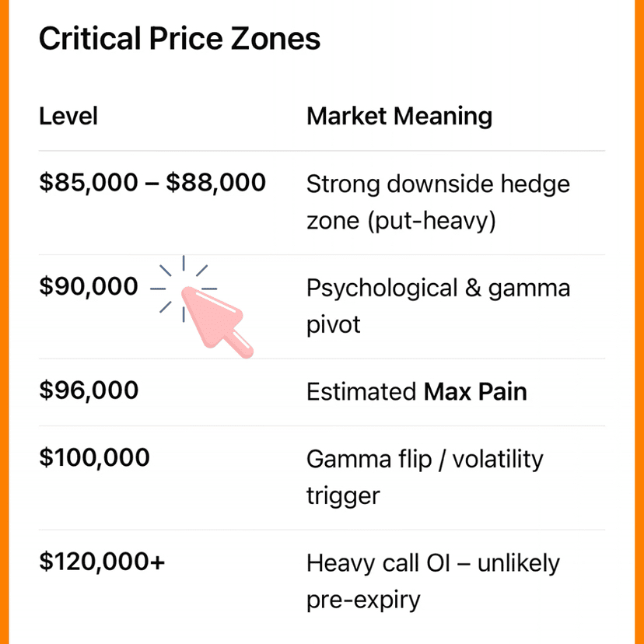Click the "(put-heavy)" text

[x=432, y=221]
